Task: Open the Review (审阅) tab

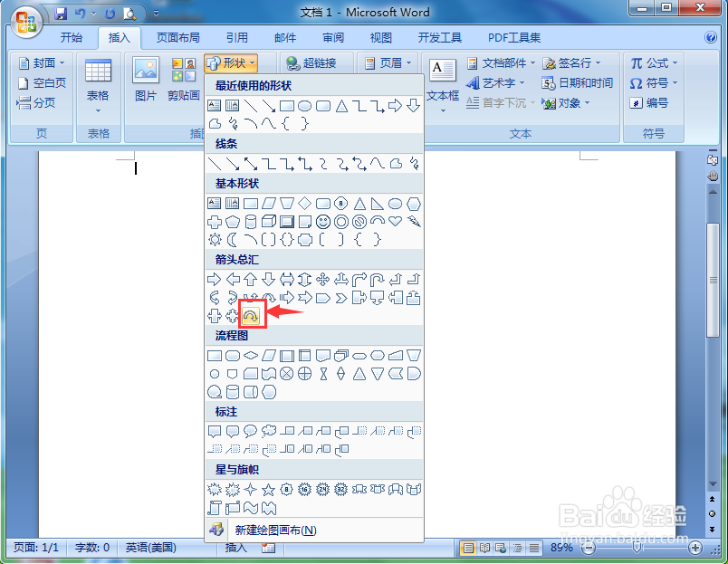Action: [x=333, y=38]
